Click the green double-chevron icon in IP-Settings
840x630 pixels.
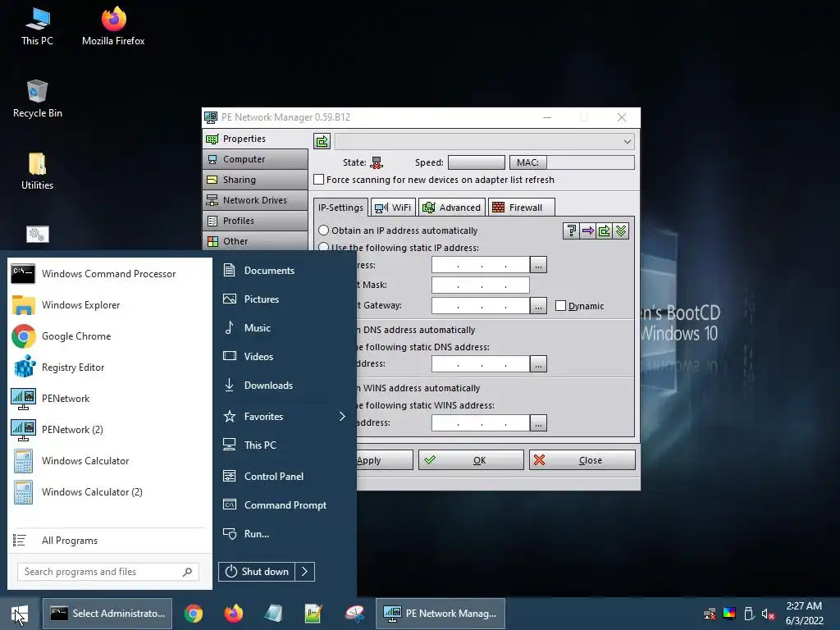[621, 231]
